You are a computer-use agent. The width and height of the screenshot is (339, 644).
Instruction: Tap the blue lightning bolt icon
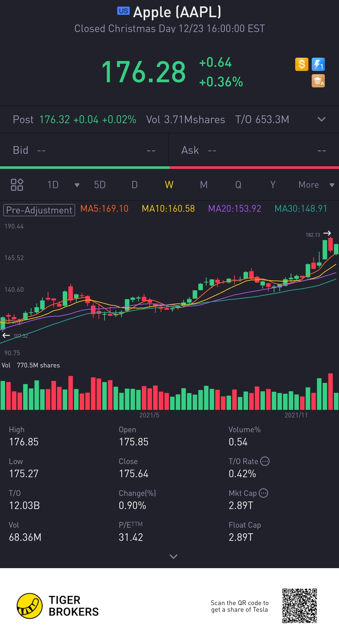(318, 64)
